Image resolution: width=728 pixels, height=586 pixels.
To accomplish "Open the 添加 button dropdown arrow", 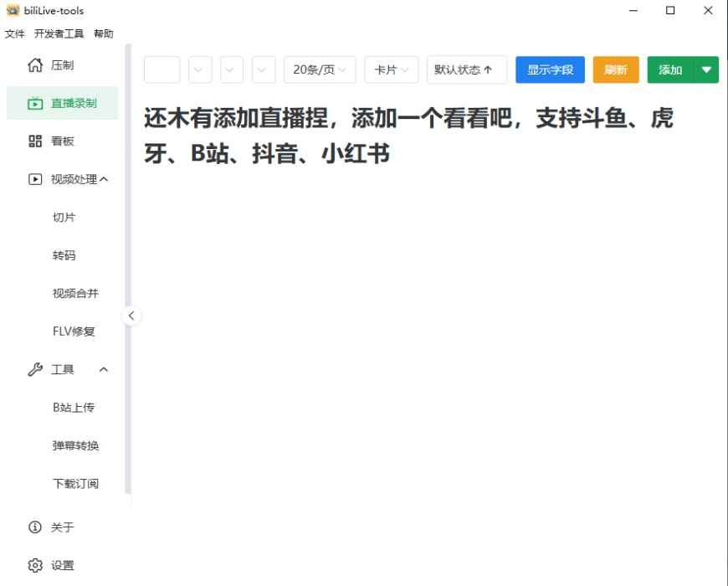I will [x=706, y=70].
